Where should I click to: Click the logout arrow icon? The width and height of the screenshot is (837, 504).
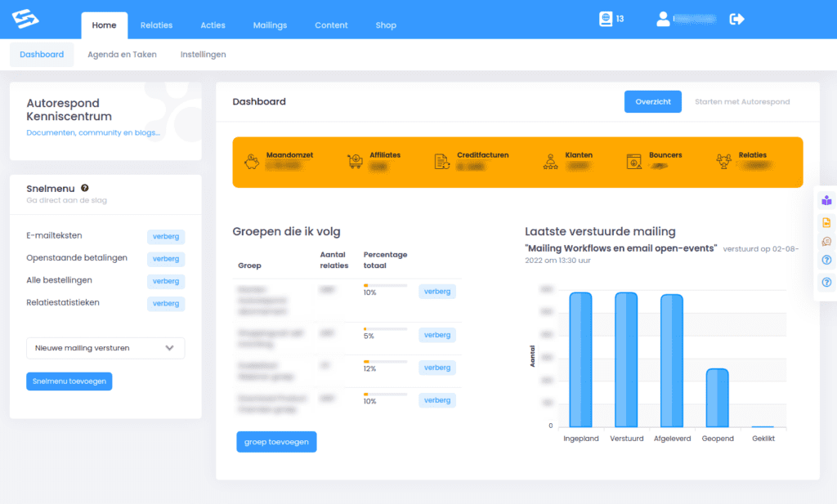(x=736, y=20)
